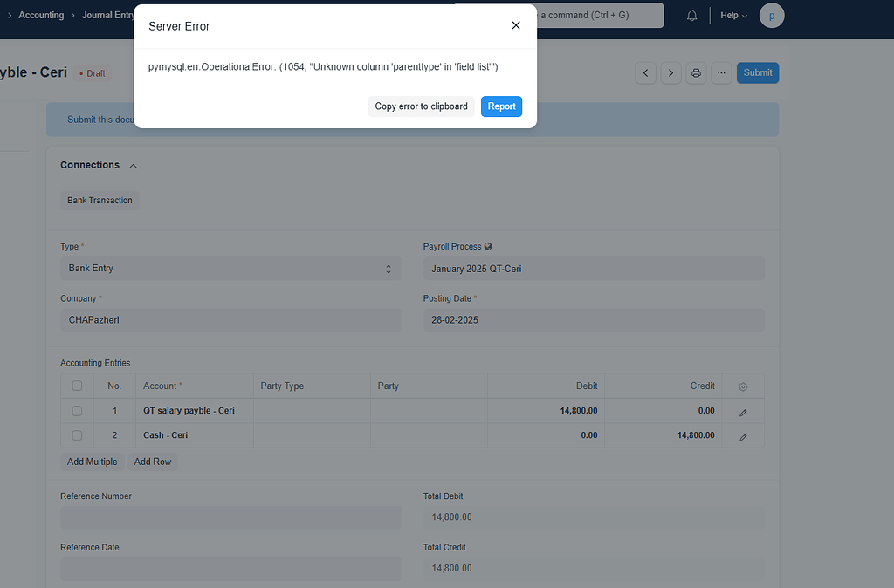Click the QT salary payble - Ceri account cell

point(194,411)
